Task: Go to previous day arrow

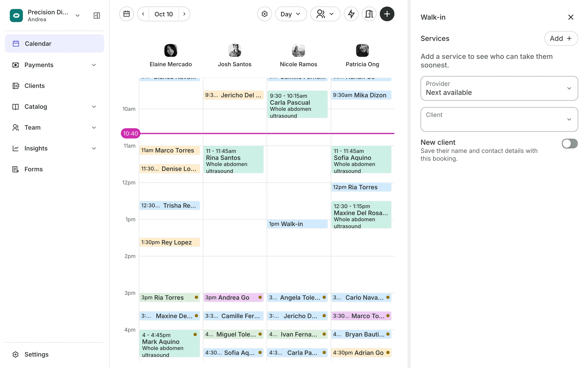Action: [143, 14]
